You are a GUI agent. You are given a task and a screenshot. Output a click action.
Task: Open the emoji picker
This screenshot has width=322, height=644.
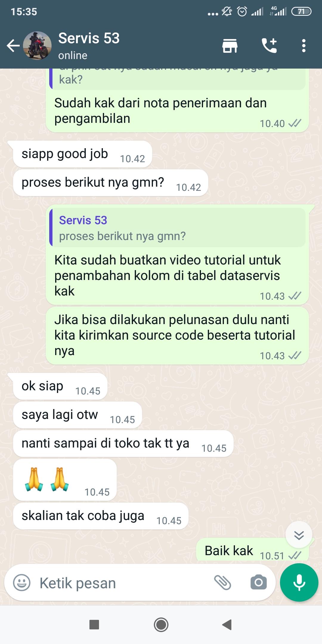pyautogui.click(x=22, y=583)
